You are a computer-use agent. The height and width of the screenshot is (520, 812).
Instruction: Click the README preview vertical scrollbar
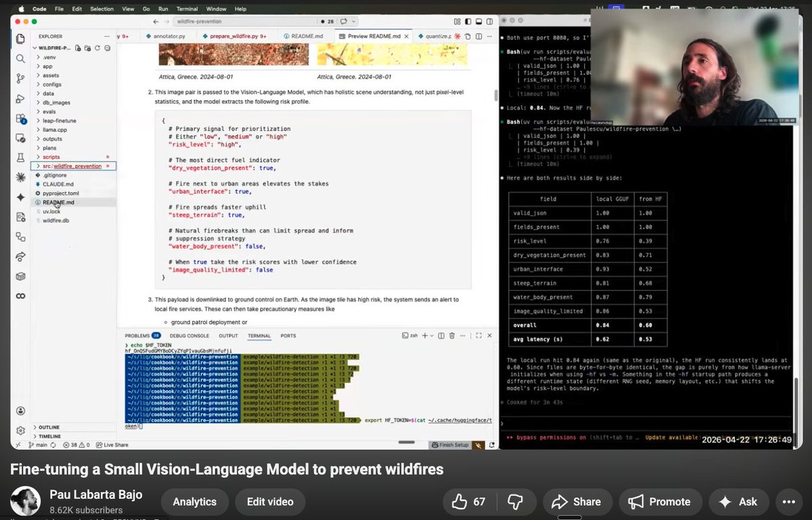point(496,95)
